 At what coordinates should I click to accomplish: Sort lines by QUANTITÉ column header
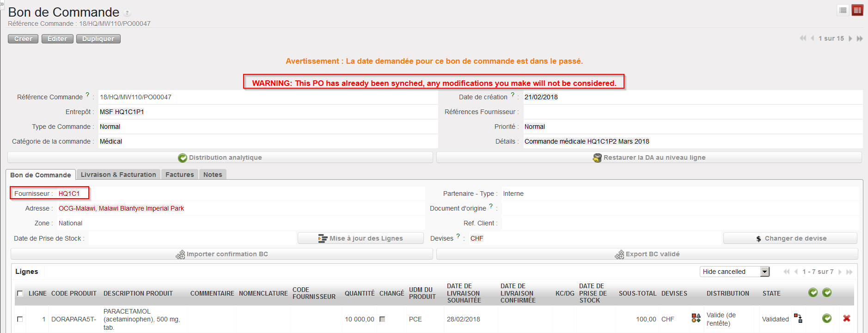coord(360,293)
